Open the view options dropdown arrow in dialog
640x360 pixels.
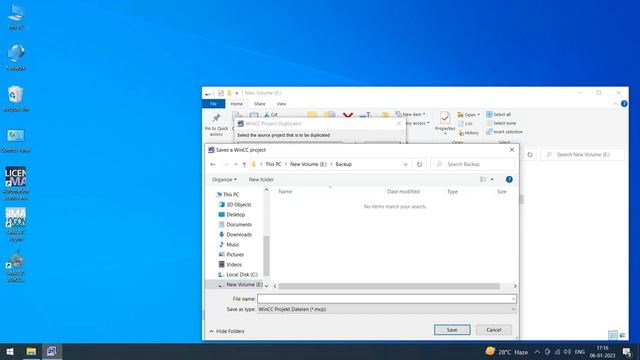pos(492,180)
